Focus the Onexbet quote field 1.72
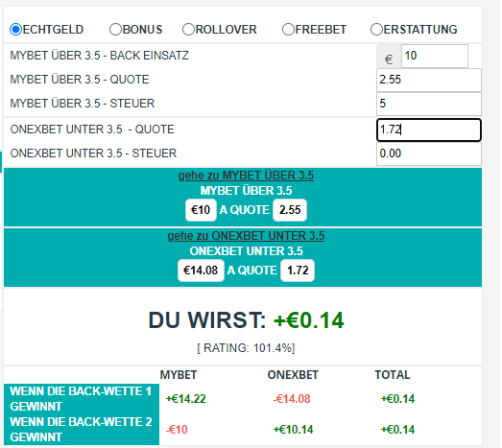The height and width of the screenshot is (448, 502). click(429, 130)
